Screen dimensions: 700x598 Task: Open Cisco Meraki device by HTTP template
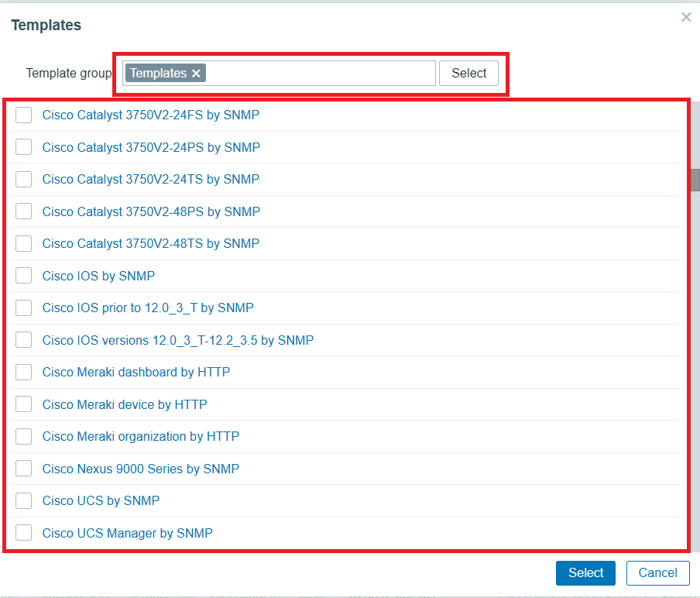125,404
